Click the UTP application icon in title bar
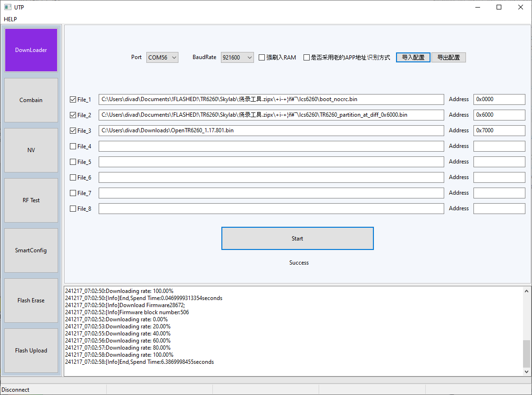The image size is (532, 395). click(x=8, y=7)
